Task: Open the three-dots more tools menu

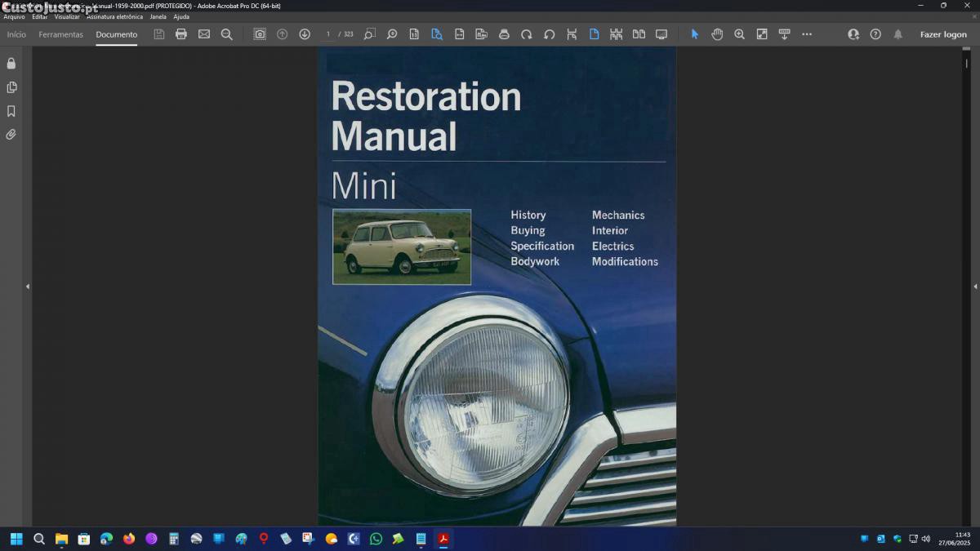Action: click(807, 34)
